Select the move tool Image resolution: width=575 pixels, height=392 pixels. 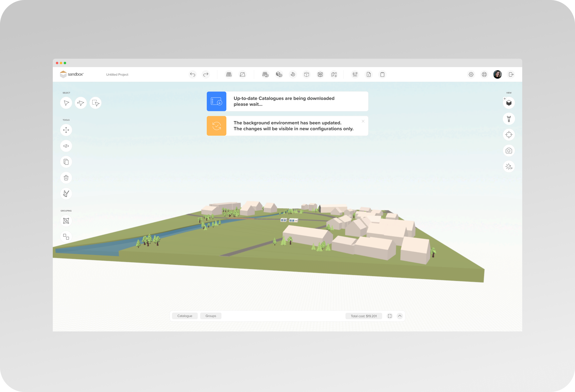click(66, 130)
